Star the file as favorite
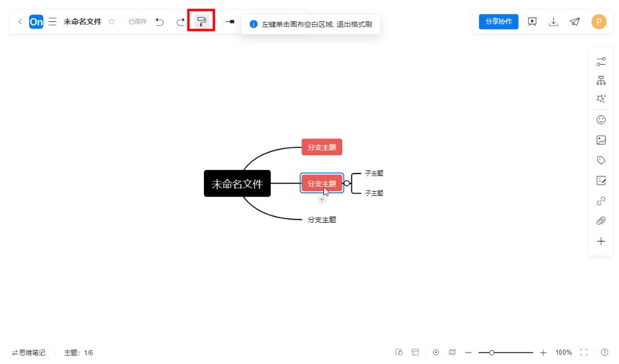This screenshot has width=619, height=364. [112, 22]
